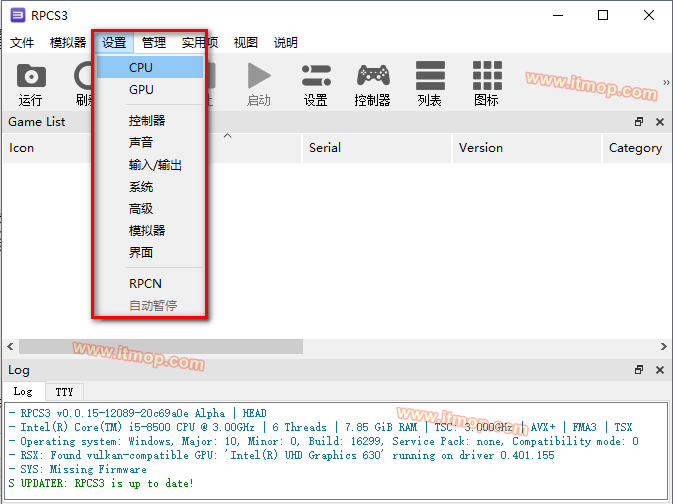This screenshot has width=673, height=504.
Task: Click 'UPDATER: RPCS3 is up to date!' line
Action: tap(101, 483)
